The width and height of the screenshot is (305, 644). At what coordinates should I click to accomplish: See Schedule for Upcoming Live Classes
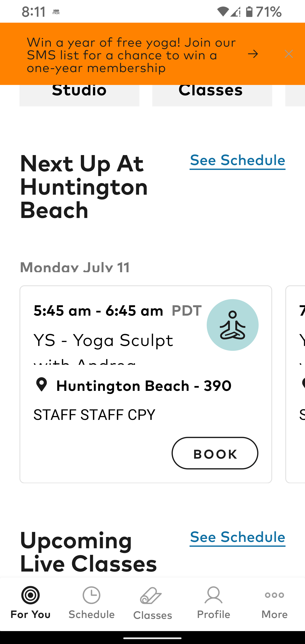tap(237, 537)
